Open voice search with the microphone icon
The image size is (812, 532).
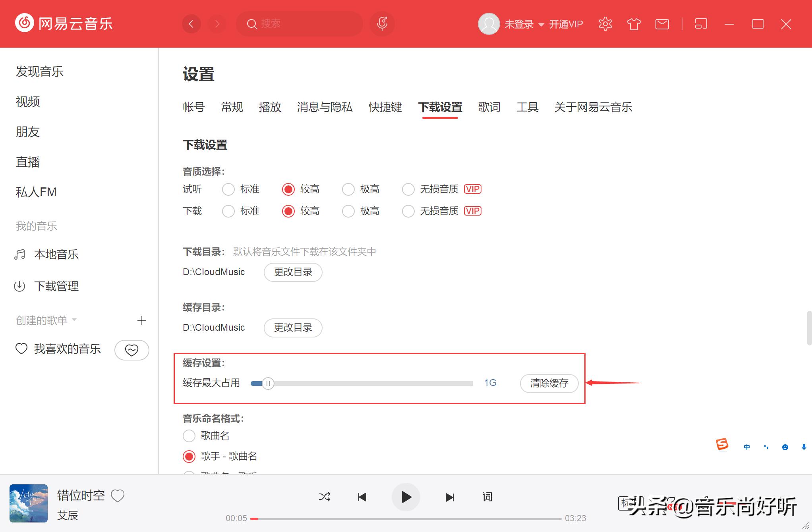coord(382,23)
